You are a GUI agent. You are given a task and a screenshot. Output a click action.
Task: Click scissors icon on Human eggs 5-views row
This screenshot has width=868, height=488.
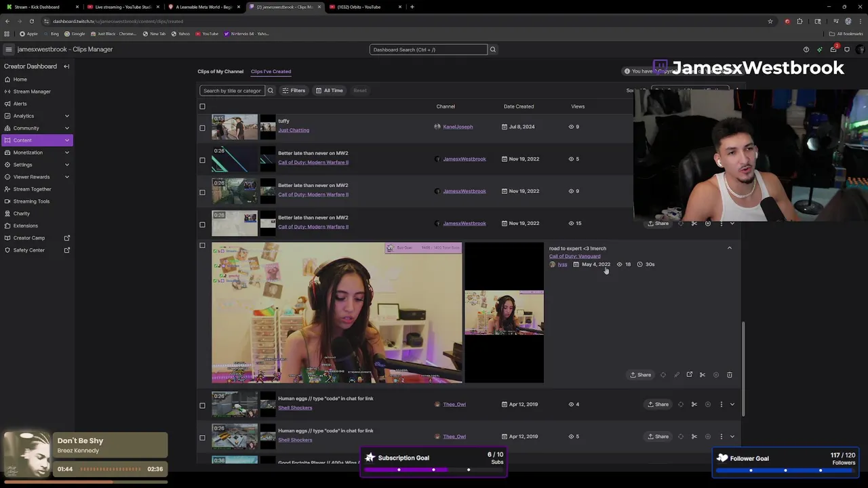click(694, 436)
